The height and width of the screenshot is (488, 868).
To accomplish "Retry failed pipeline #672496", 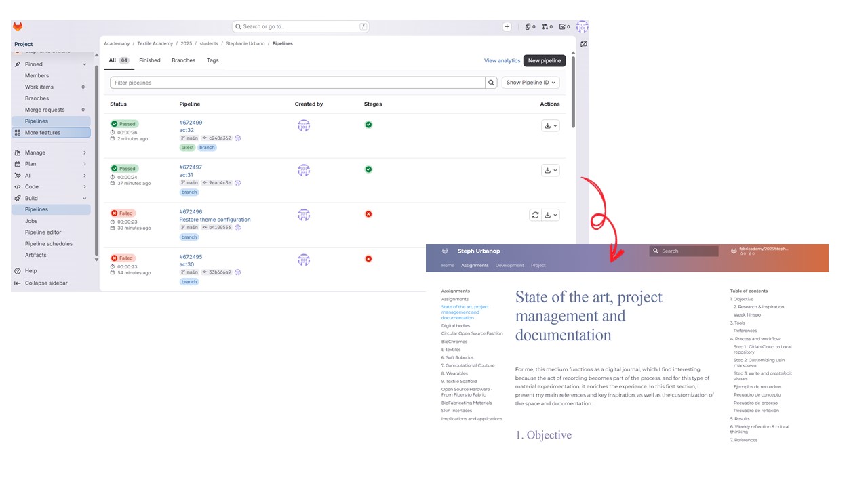I will [535, 215].
